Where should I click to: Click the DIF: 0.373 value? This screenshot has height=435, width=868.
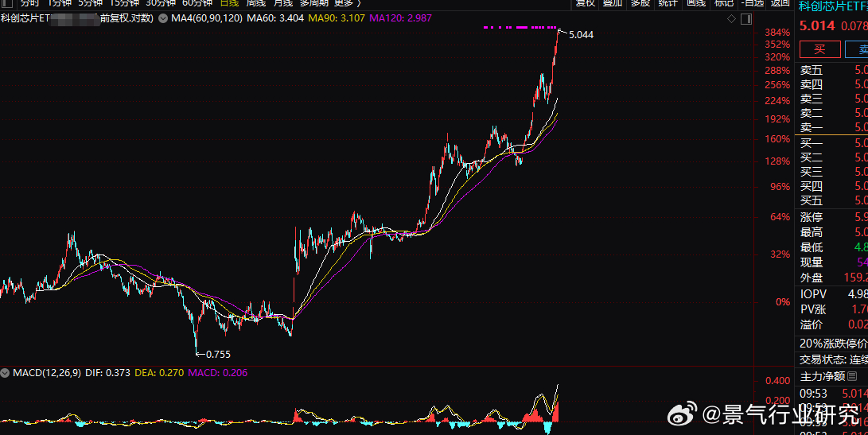(x=108, y=373)
